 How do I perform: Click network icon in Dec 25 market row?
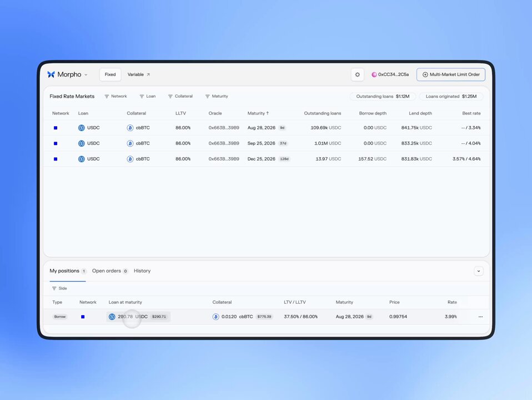point(56,159)
